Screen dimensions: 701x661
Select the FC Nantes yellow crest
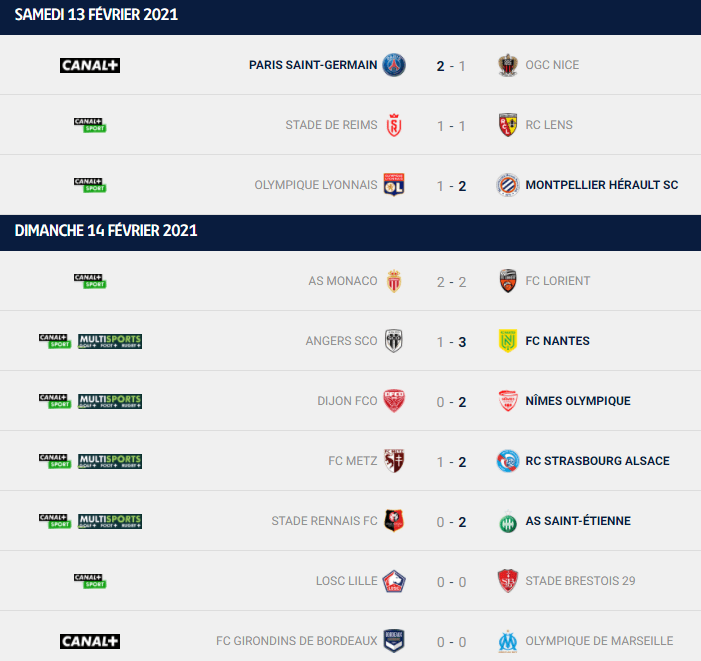pyautogui.click(x=508, y=341)
